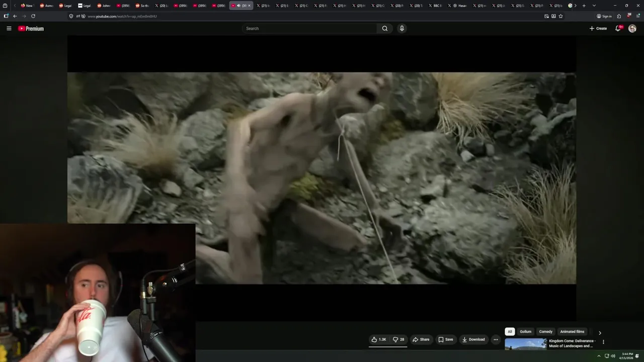List all tabs dropdown arrow
644x362 pixels.
click(594, 6)
